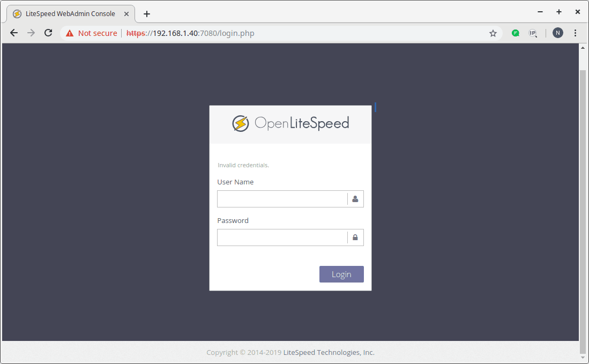Reload the login page
This screenshot has width=589, height=364.
pos(48,33)
